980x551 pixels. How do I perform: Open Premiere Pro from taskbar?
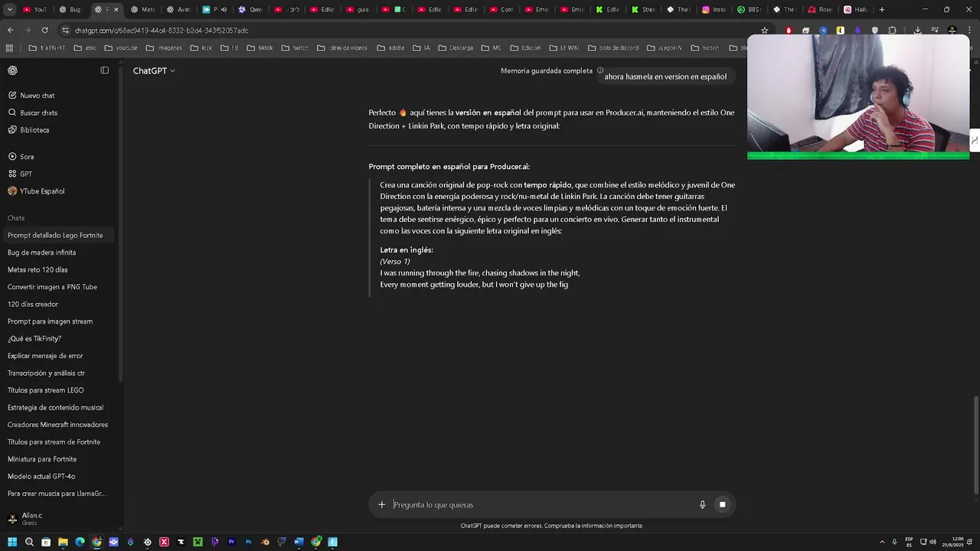[x=232, y=542]
